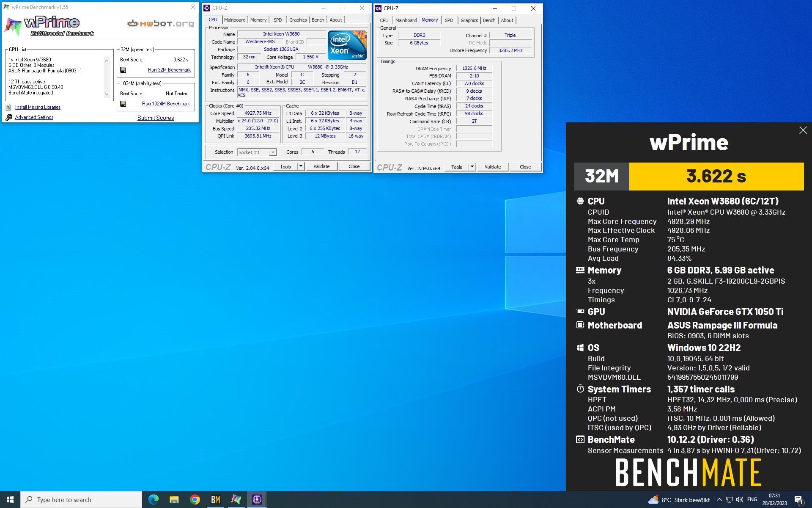Open SPD tab in left CPU-Z window
The height and width of the screenshot is (508, 812).
tap(277, 20)
